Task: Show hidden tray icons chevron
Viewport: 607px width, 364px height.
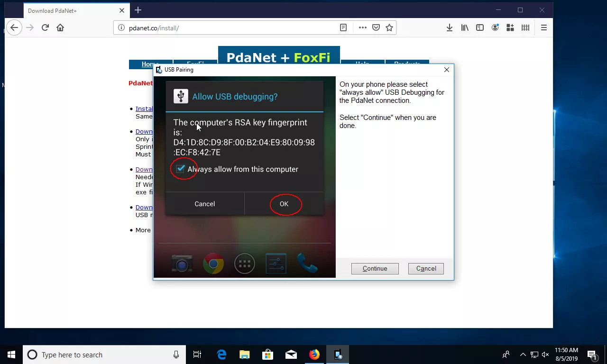Action: tap(523, 355)
